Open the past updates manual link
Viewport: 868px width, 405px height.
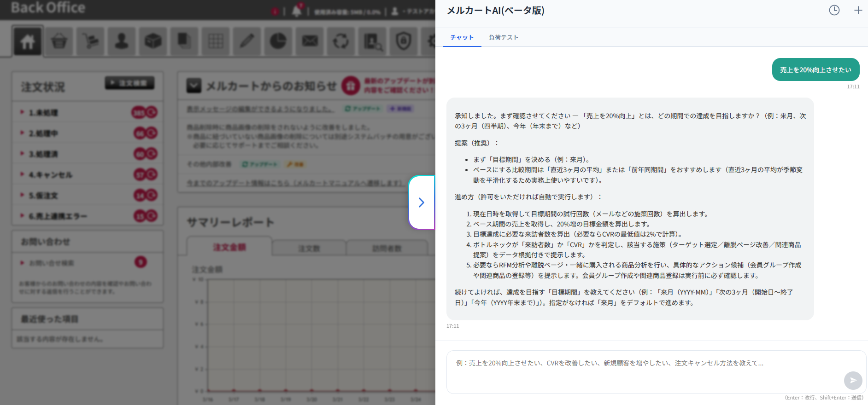click(x=296, y=183)
